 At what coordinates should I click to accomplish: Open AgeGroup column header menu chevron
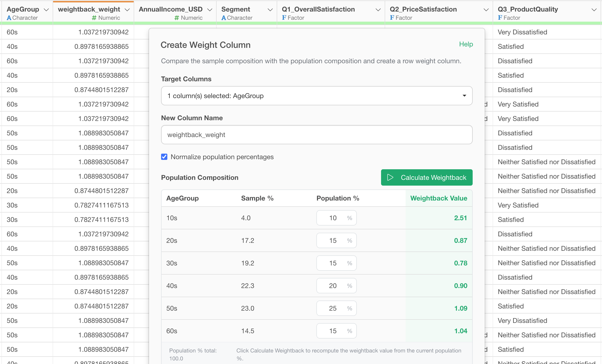point(46,10)
